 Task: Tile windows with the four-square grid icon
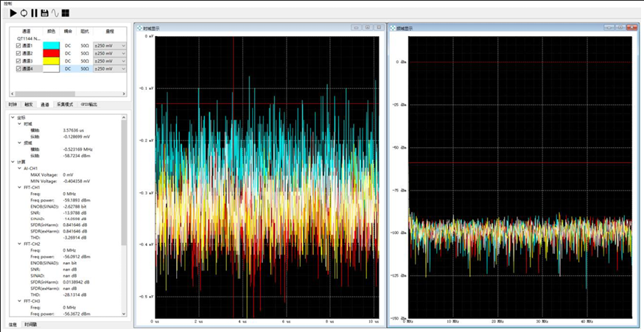66,13
